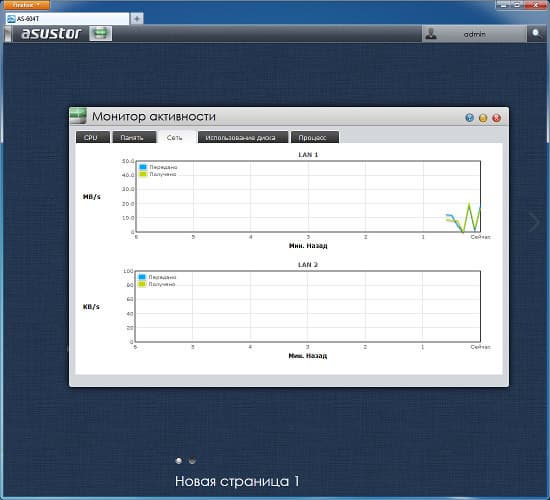The height and width of the screenshot is (500, 550).
Task: Click the LAN 1 chart title
Action: tap(308, 154)
